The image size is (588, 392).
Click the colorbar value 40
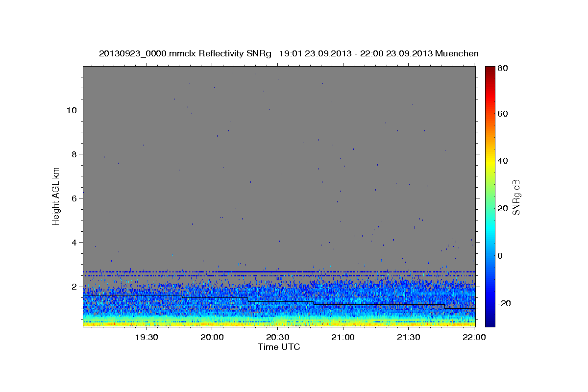503,161
